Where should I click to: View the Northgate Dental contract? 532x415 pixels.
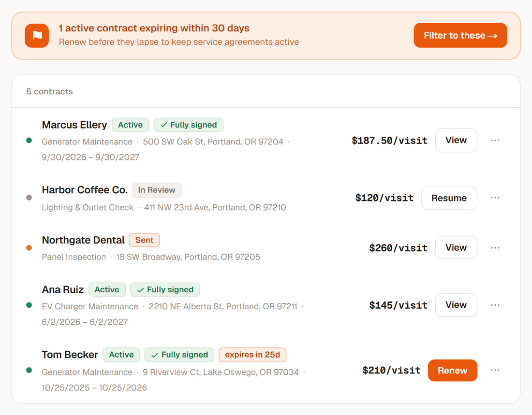[x=456, y=247]
